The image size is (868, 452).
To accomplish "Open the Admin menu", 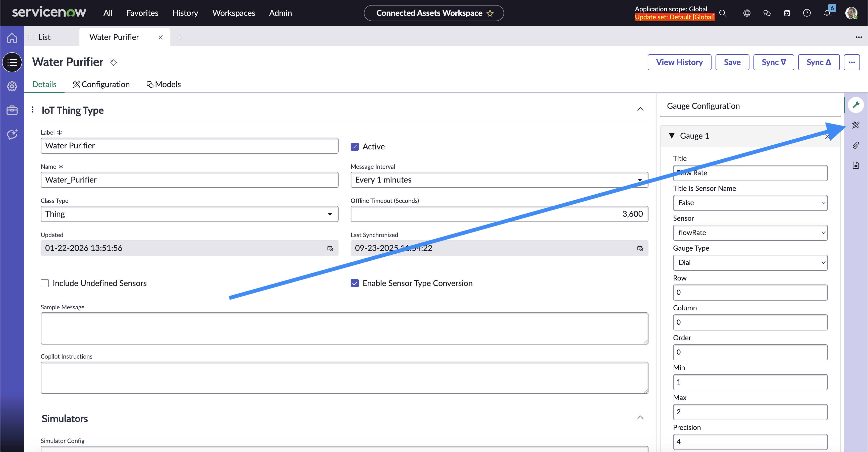I will (280, 13).
